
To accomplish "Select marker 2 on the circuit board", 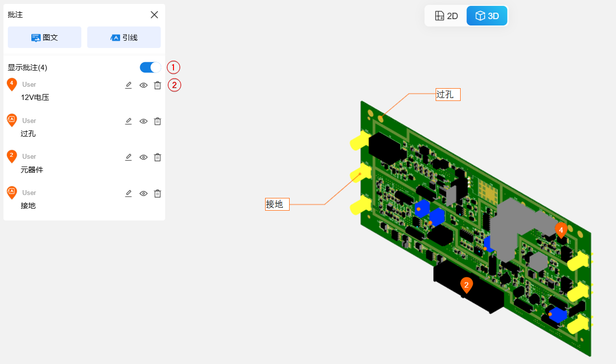I will pos(467,285).
